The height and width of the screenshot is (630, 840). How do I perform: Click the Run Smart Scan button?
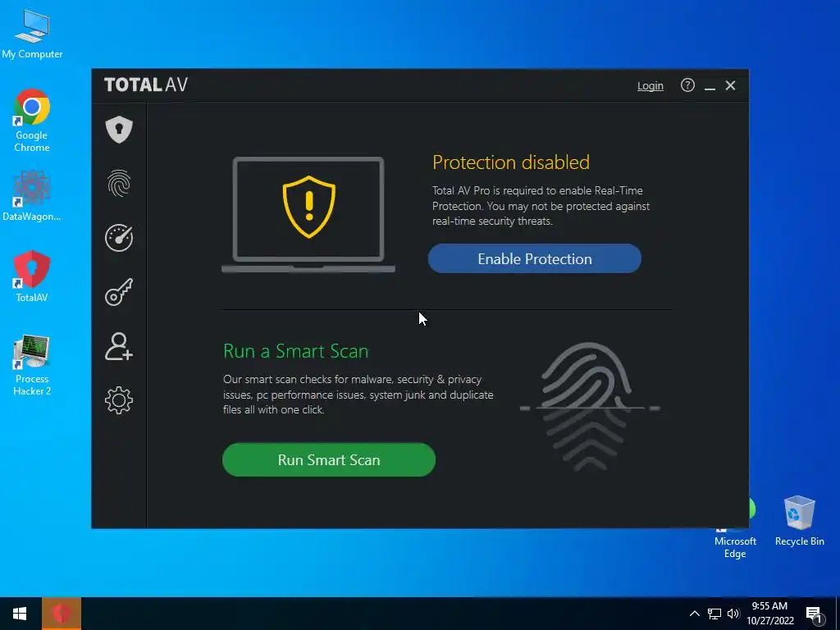[329, 459]
